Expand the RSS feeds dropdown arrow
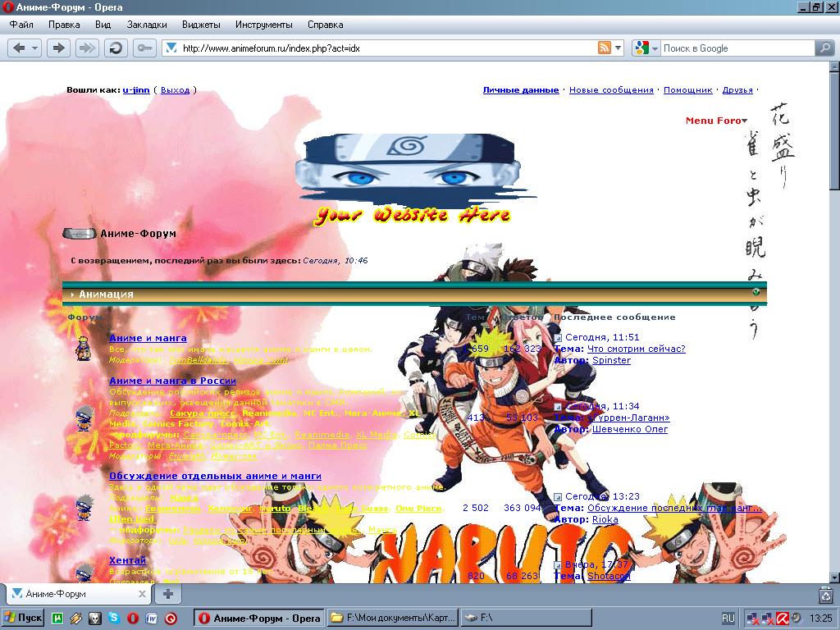840x630 pixels. pyautogui.click(x=619, y=48)
